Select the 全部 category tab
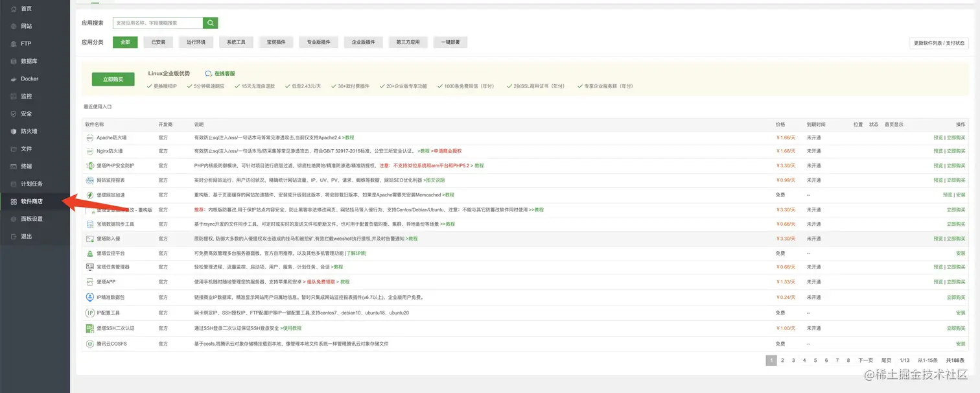This screenshot has width=980, height=393. [125, 42]
